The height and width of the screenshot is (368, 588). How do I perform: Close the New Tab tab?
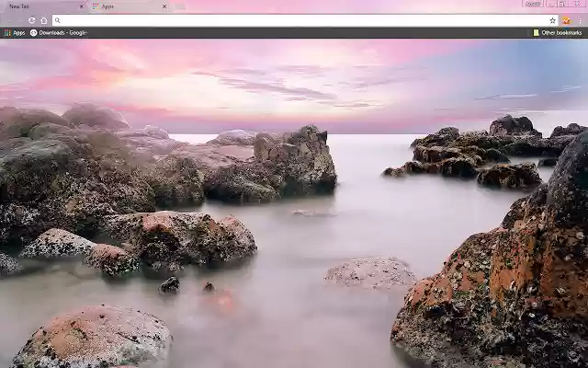(82, 6)
